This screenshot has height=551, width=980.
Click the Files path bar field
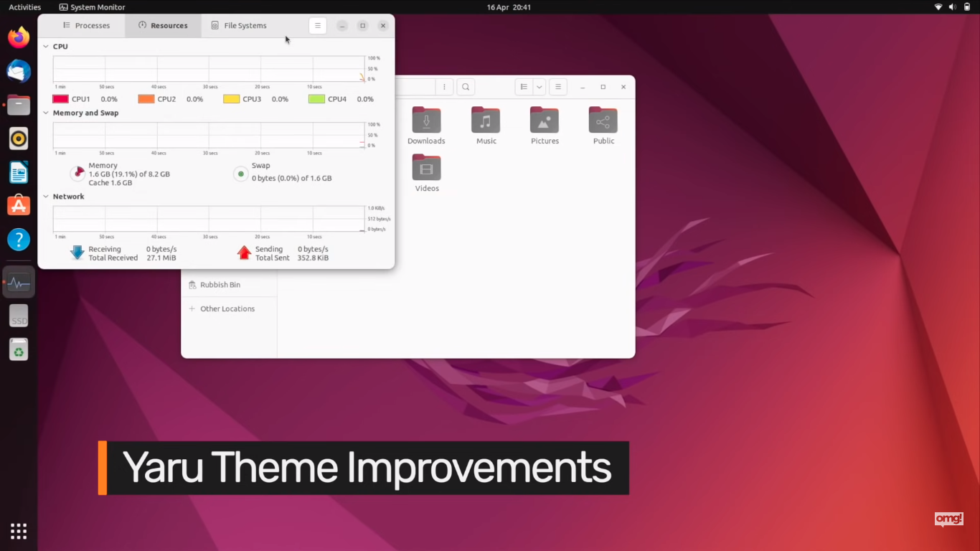pos(415,87)
